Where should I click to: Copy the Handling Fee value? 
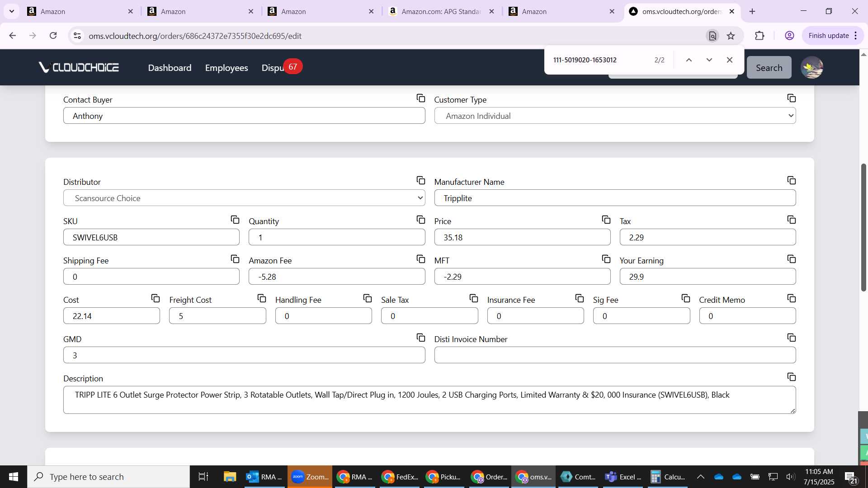367,299
